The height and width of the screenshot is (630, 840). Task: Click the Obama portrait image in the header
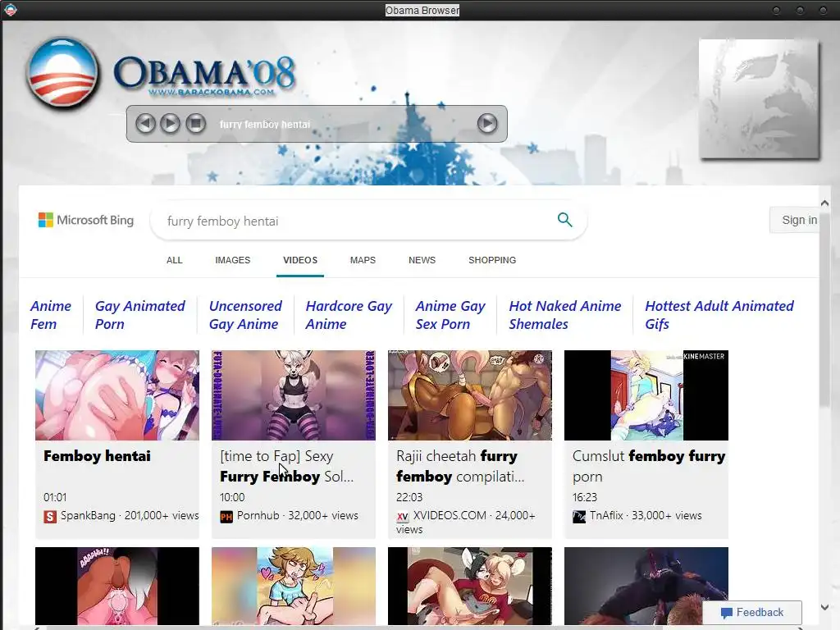[x=759, y=99]
